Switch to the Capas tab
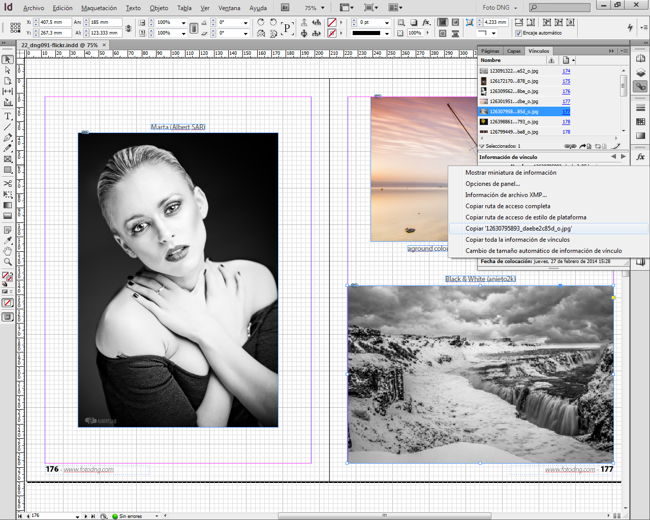Viewport: 650px width, 520px height. pyautogui.click(x=514, y=51)
